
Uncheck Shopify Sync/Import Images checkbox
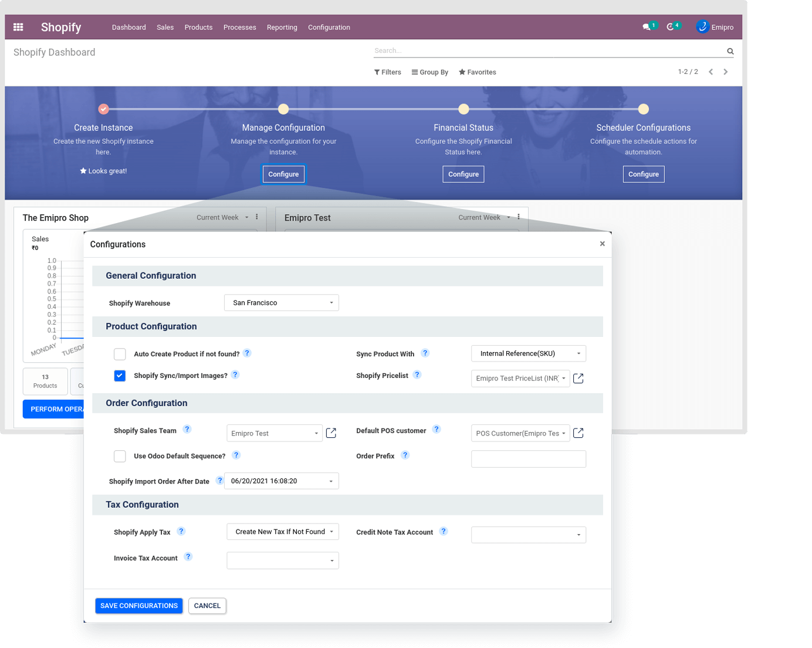[120, 376]
